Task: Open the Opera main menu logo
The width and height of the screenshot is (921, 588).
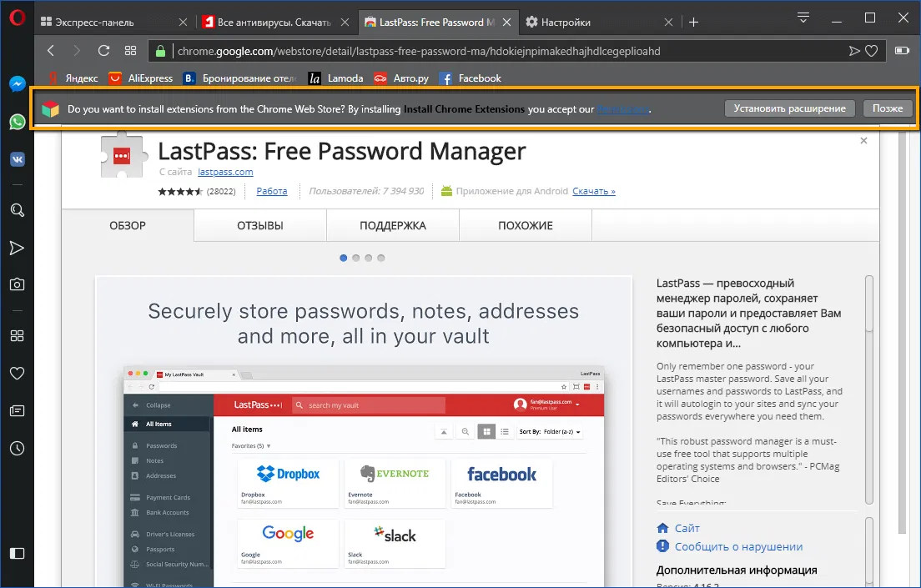Action: [17, 18]
